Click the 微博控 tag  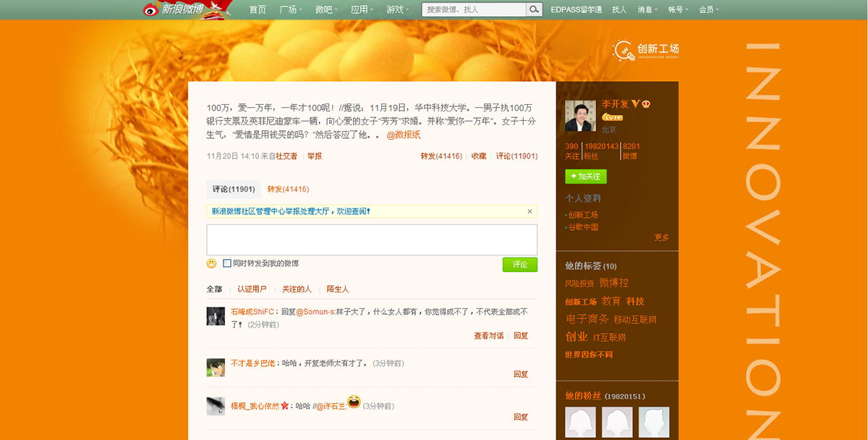point(614,282)
